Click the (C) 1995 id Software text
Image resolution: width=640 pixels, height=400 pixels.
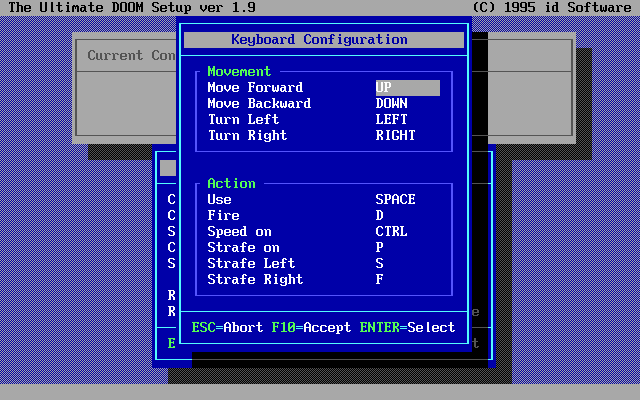552,8
